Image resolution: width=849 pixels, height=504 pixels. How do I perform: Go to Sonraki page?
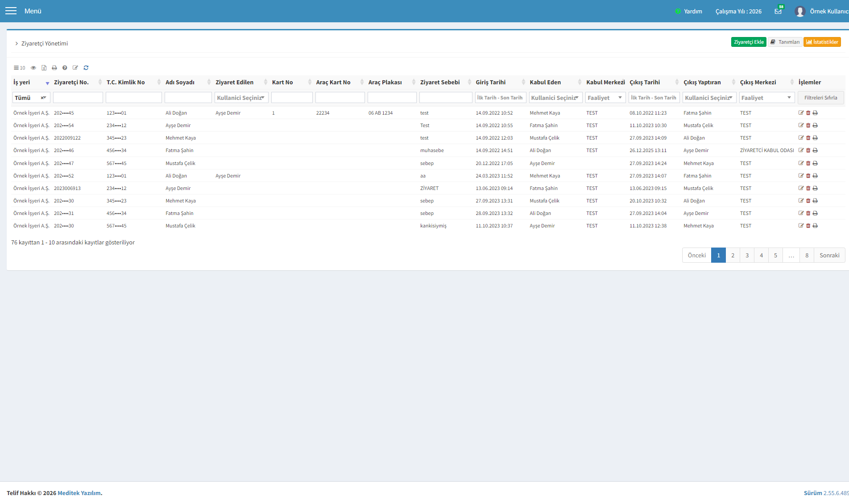(829, 255)
